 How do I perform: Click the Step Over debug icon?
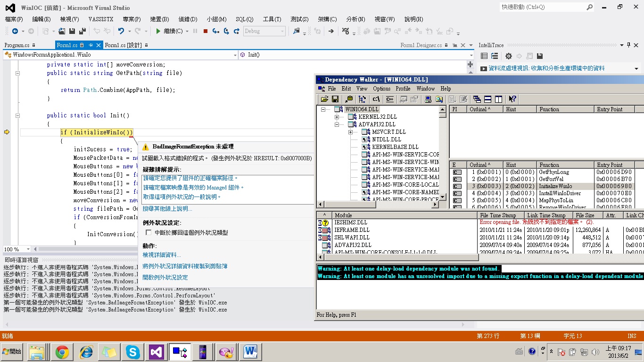click(226, 31)
